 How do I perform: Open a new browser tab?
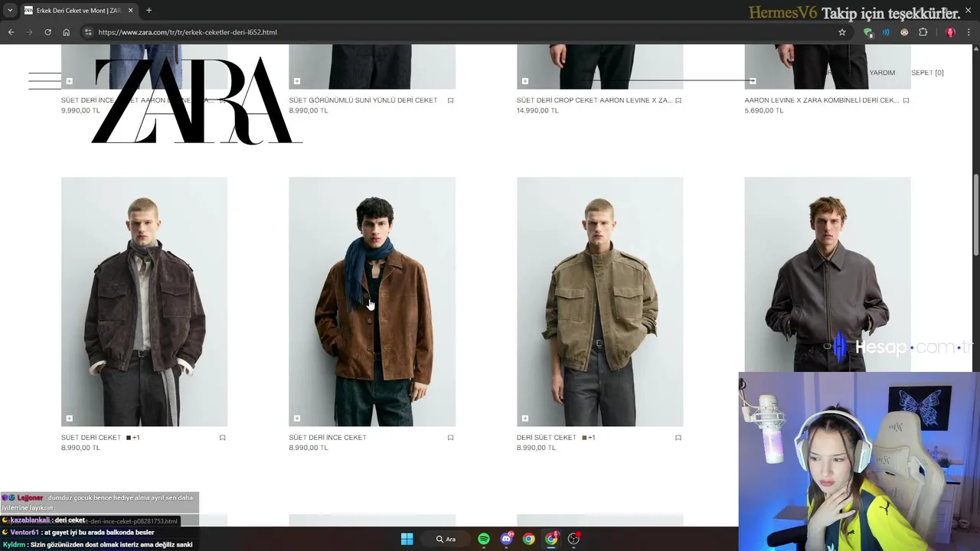click(x=149, y=11)
